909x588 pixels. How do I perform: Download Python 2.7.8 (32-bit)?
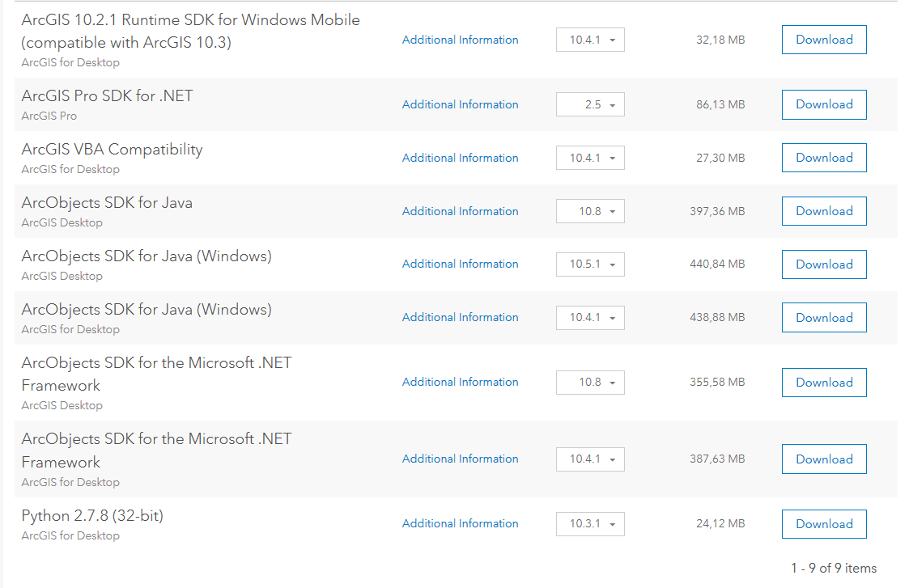click(824, 524)
